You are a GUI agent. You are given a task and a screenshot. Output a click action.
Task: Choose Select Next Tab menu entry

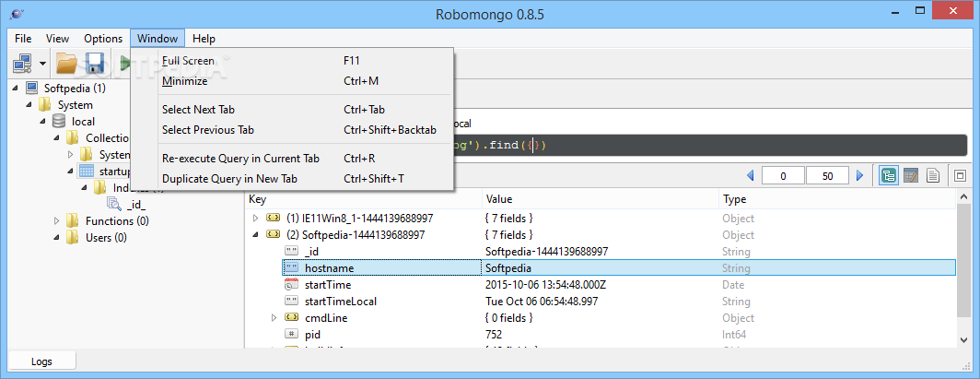[292, 110]
